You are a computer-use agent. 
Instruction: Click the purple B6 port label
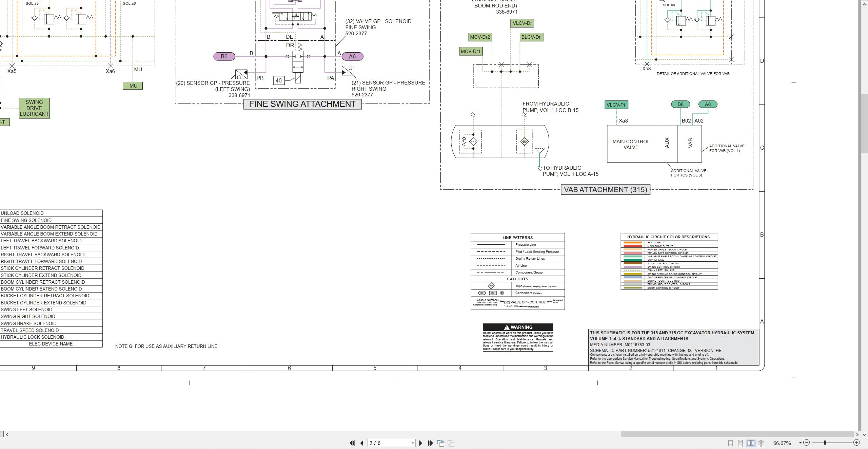(x=224, y=56)
